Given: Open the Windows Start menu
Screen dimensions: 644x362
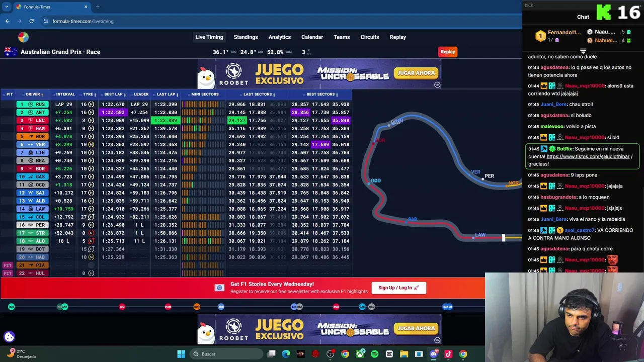Looking at the screenshot, I should (x=181, y=354).
